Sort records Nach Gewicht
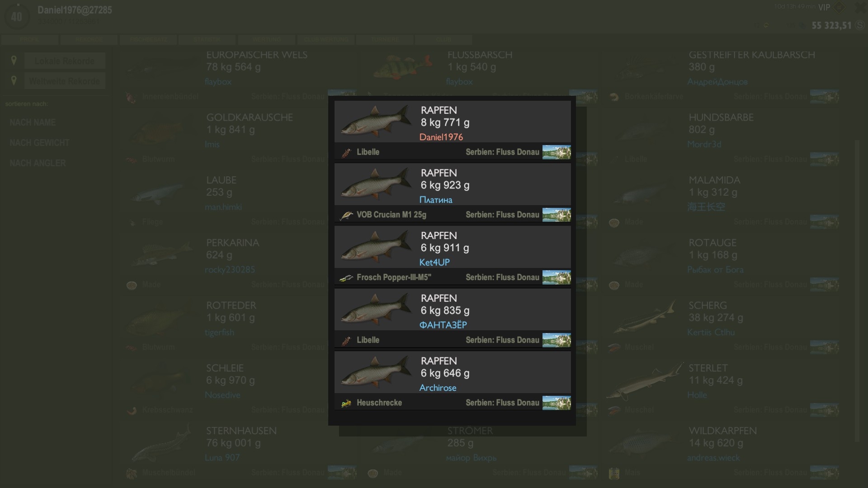Viewport: 868px width, 488px height. (x=40, y=143)
